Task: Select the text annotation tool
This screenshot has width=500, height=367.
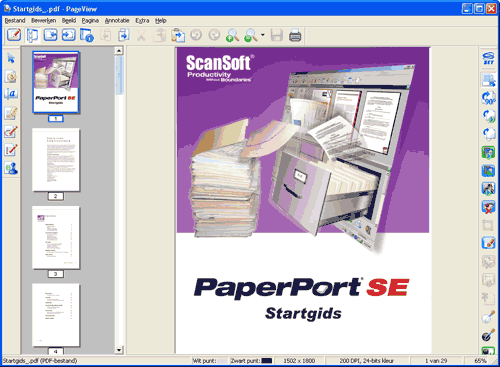Action: coord(11,94)
